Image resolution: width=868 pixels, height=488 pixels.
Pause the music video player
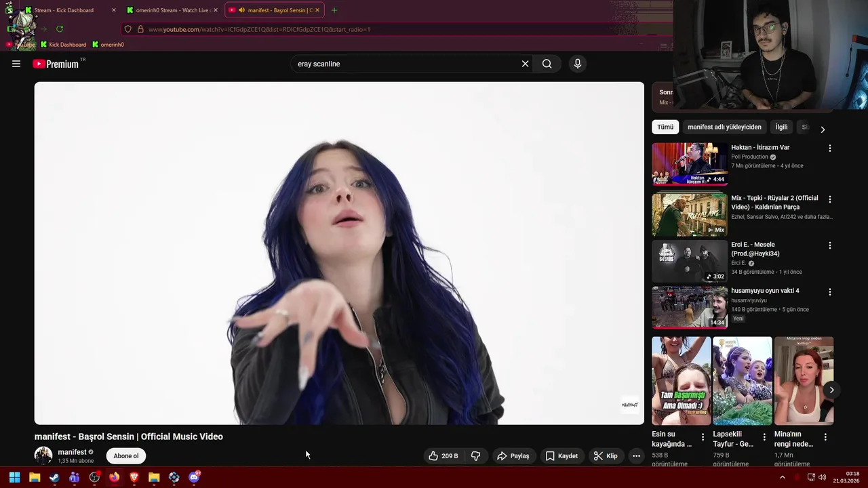[339, 253]
